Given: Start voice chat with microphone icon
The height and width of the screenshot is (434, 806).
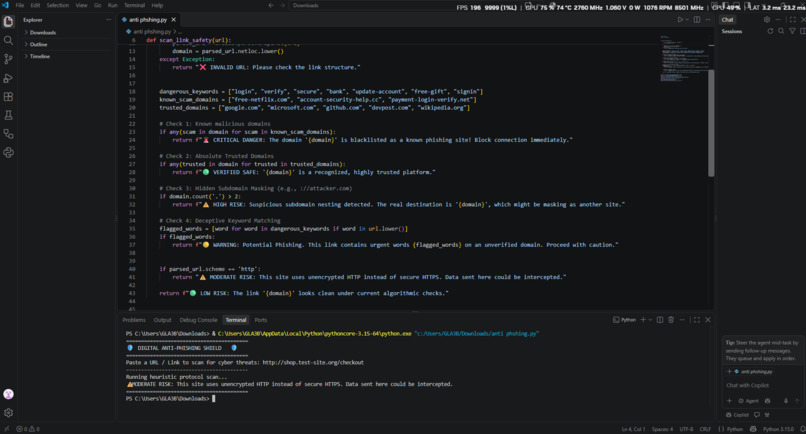Looking at the screenshot, I should (x=786, y=401).
